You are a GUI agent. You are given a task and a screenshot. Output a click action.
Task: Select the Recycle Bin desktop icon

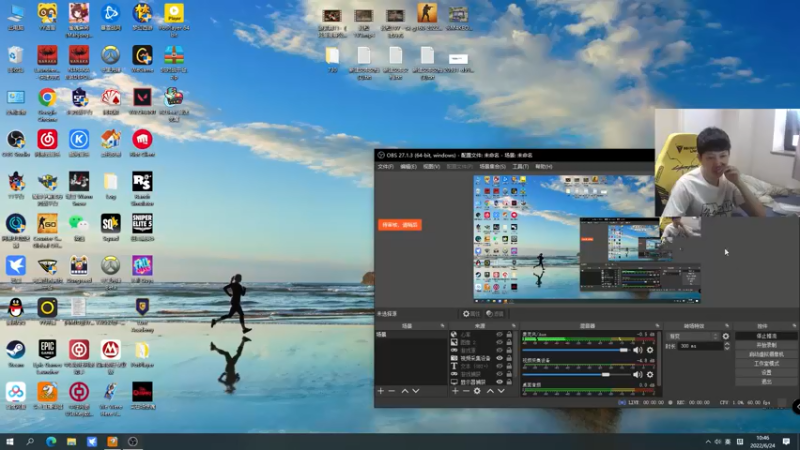coord(16,59)
